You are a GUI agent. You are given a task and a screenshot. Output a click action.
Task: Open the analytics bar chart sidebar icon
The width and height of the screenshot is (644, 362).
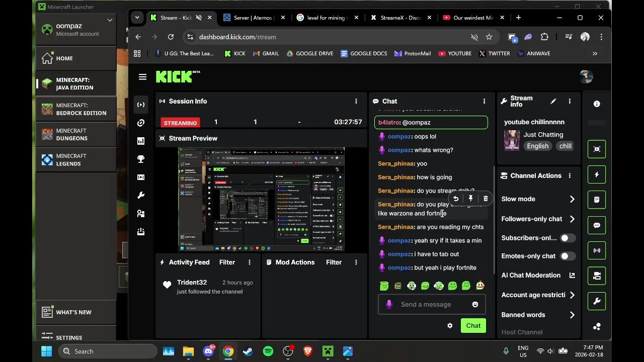coord(141,141)
